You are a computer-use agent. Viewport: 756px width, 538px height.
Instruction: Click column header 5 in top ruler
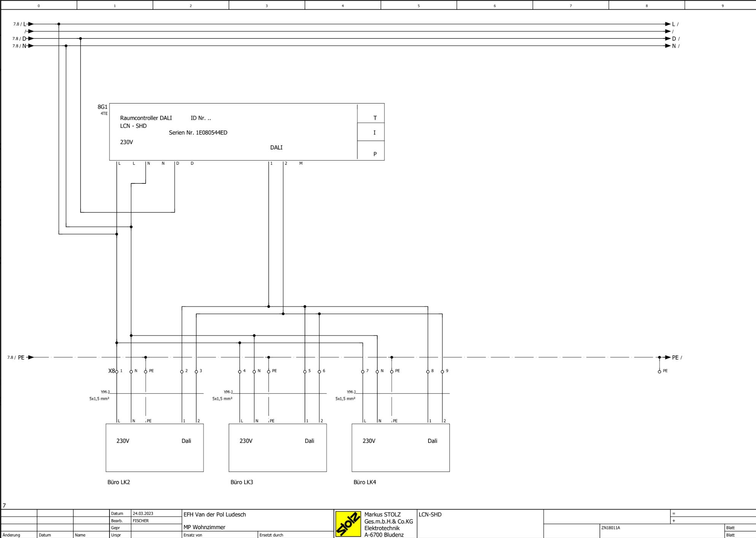tap(419, 5)
